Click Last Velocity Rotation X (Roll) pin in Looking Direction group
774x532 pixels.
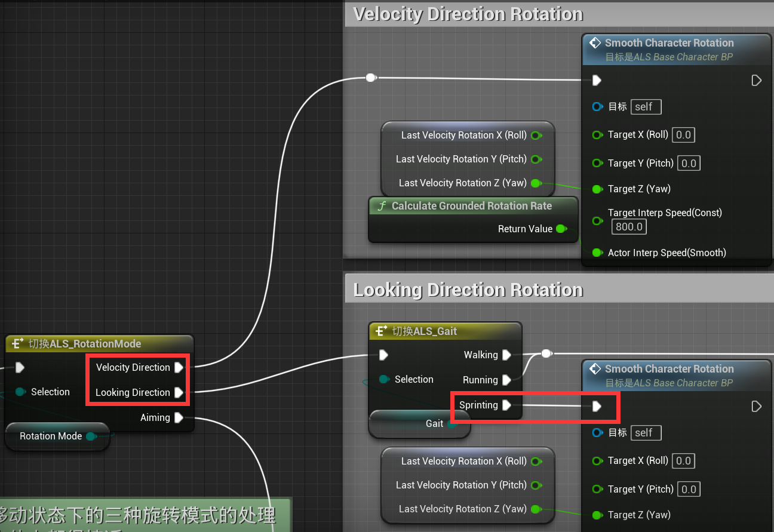click(x=536, y=461)
